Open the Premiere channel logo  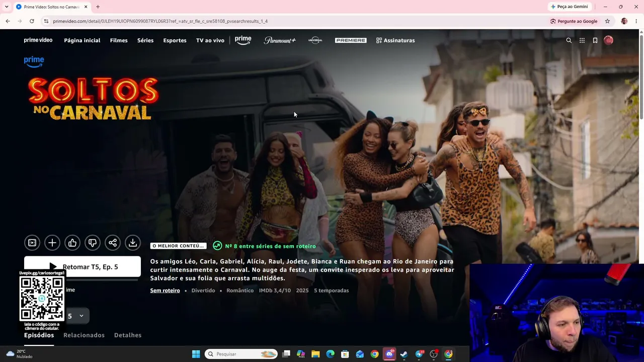pos(351,40)
